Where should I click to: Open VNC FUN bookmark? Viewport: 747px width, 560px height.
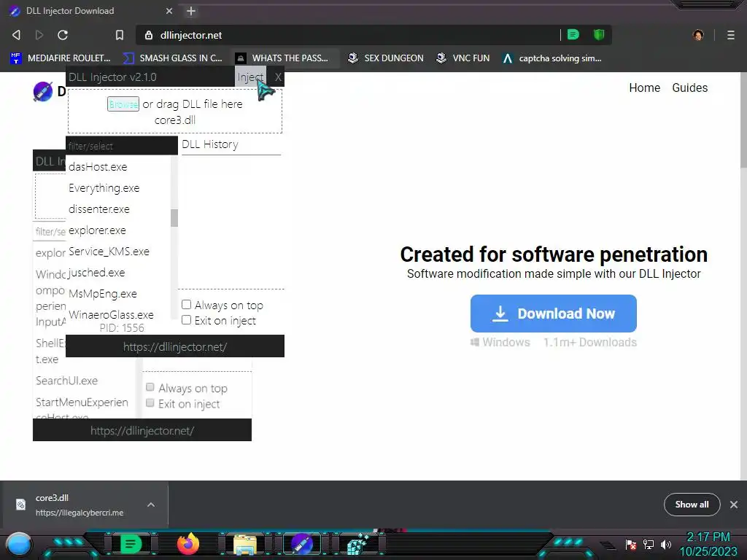(x=462, y=58)
